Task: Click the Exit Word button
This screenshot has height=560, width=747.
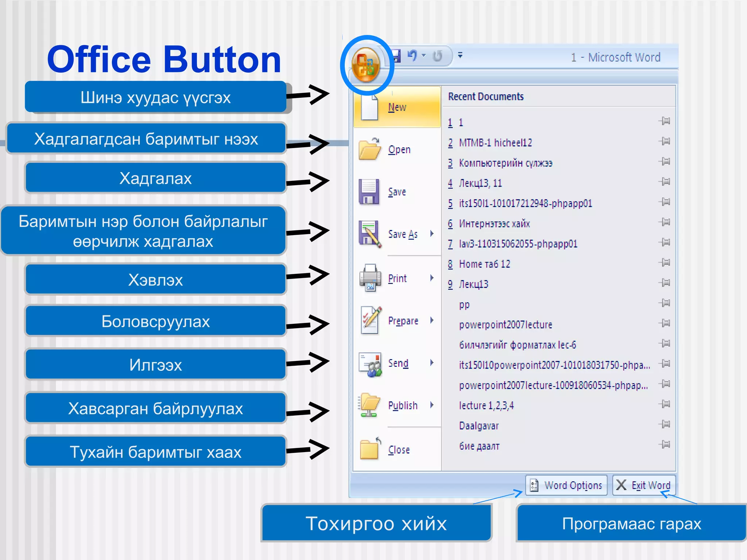Action: pos(644,485)
